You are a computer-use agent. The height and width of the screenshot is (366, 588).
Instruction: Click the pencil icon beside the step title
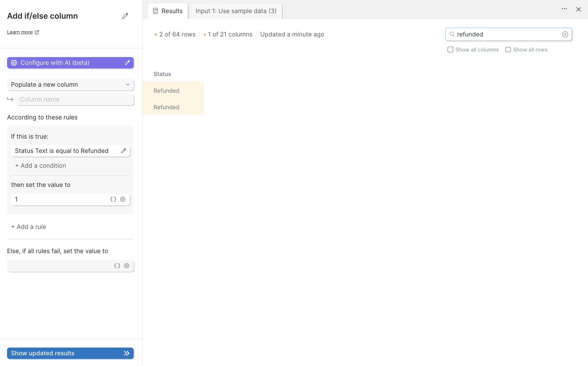125,16
